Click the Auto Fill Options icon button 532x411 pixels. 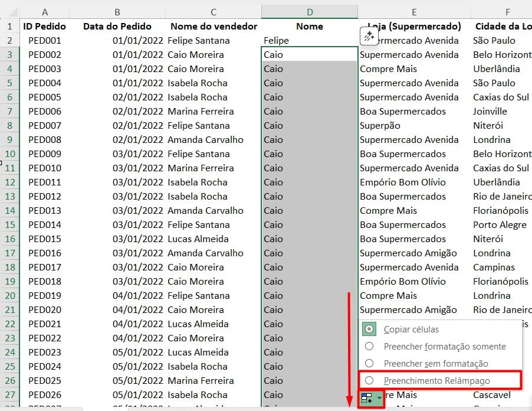tap(367, 399)
